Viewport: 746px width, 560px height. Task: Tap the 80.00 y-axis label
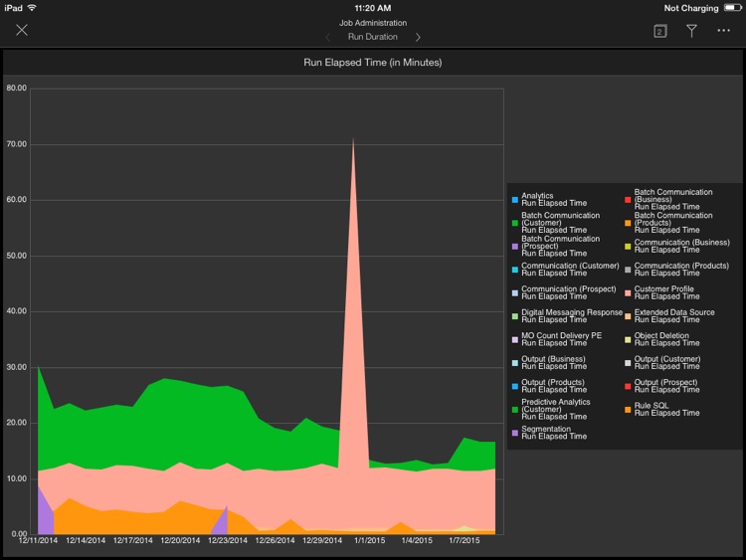tap(17, 88)
